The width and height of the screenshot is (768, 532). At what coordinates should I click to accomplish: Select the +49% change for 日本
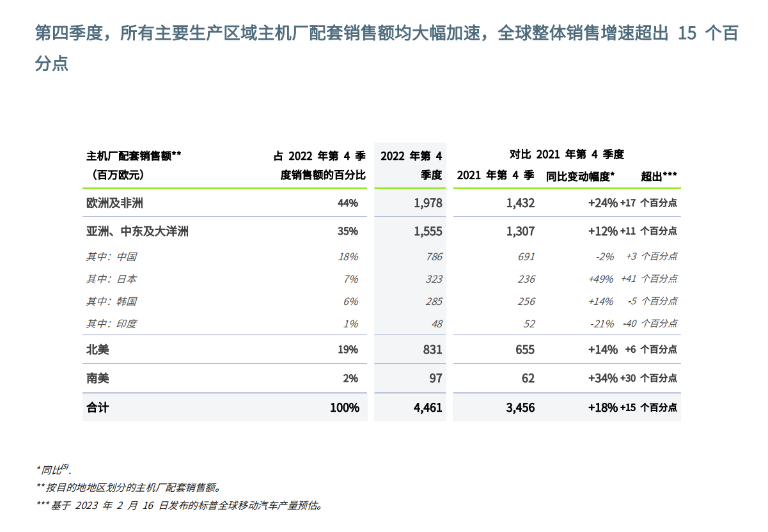coord(601,279)
